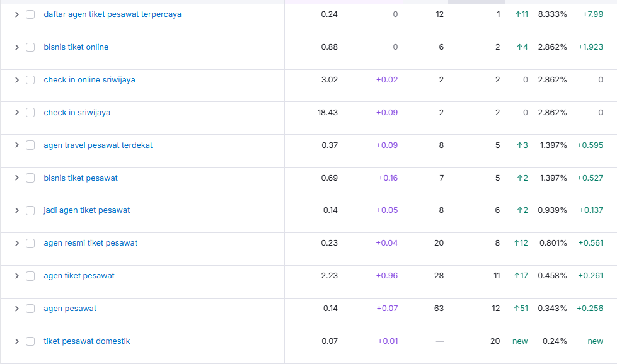Expand the 'bisnis tiket online' row details
This screenshot has height=364, width=617.
click(x=17, y=47)
